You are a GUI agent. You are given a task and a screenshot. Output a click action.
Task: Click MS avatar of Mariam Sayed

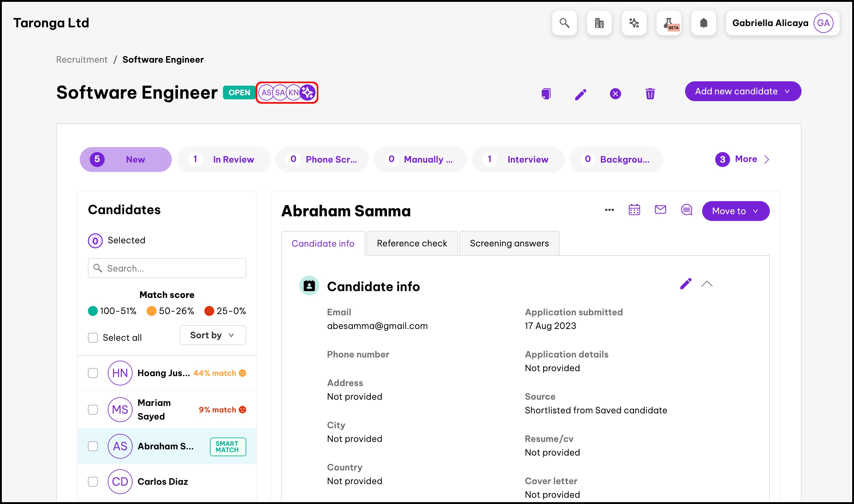tap(120, 410)
